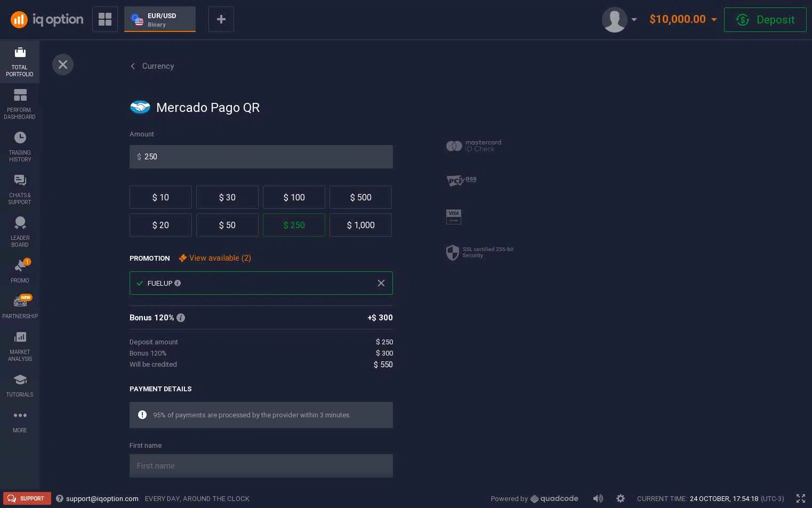Screen dimensions: 812x508
Task: Click the +$ 300 bonus value
Action: click(380, 318)
